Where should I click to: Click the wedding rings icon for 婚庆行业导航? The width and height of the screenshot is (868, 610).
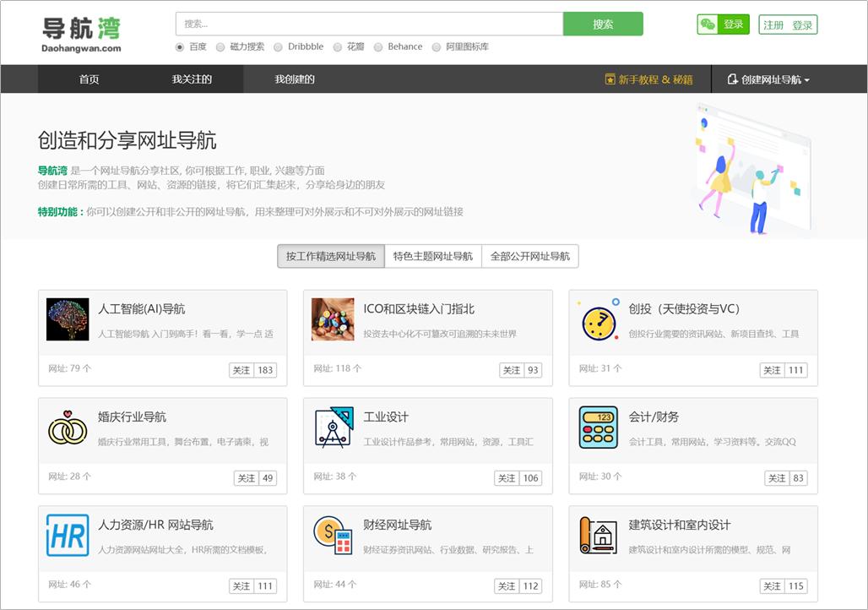(x=68, y=428)
